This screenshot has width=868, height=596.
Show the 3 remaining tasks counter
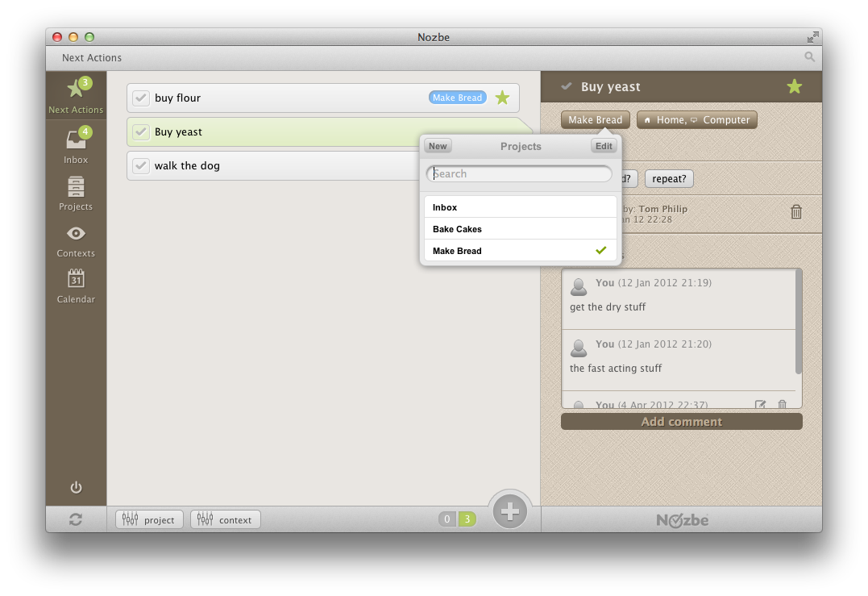[x=467, y=519]
